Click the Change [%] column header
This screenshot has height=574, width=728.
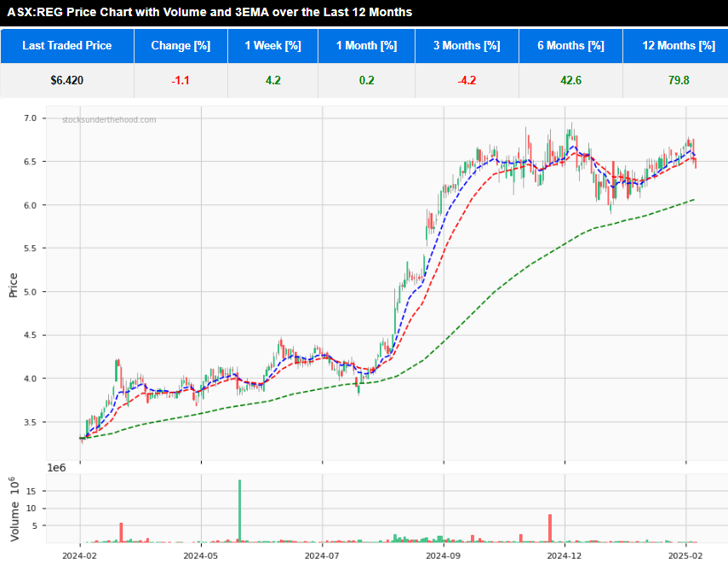[181, 45]
